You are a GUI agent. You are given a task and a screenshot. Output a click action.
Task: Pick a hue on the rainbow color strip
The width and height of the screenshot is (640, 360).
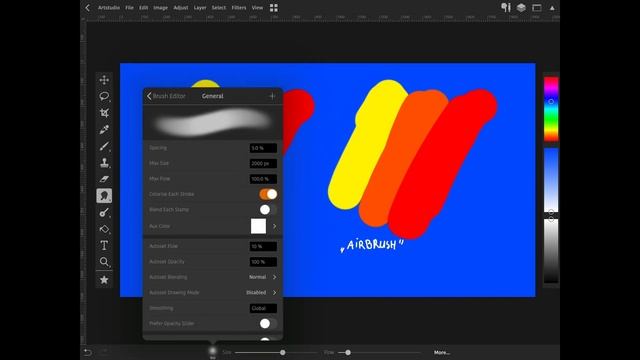pyautogui.click(x=551, y=109)
